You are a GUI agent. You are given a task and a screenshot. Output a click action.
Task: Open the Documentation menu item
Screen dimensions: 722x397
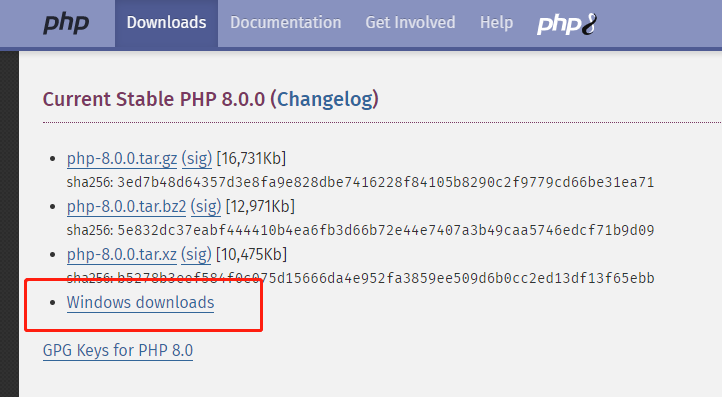(285, 23)
